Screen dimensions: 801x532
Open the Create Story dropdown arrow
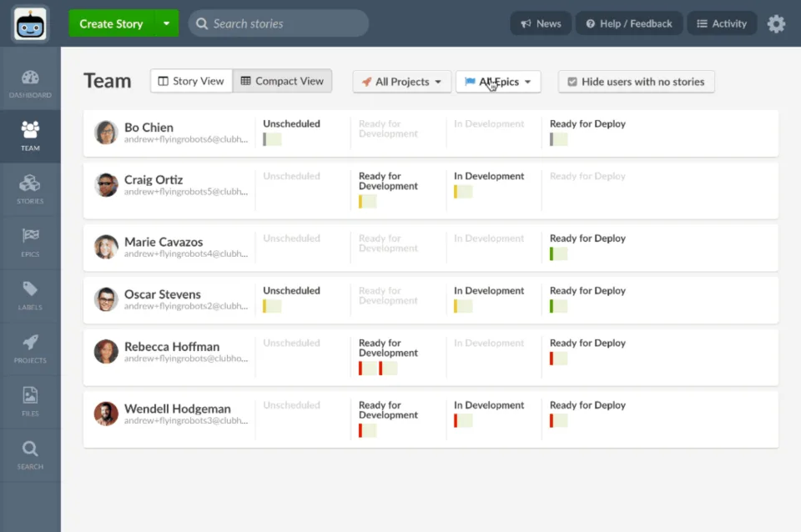(166, 23)
